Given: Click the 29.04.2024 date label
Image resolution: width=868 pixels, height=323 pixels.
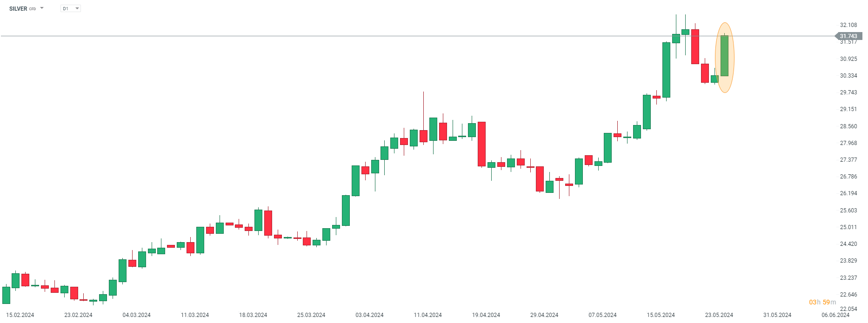Looking at the screenshot, I should point(544,315).
